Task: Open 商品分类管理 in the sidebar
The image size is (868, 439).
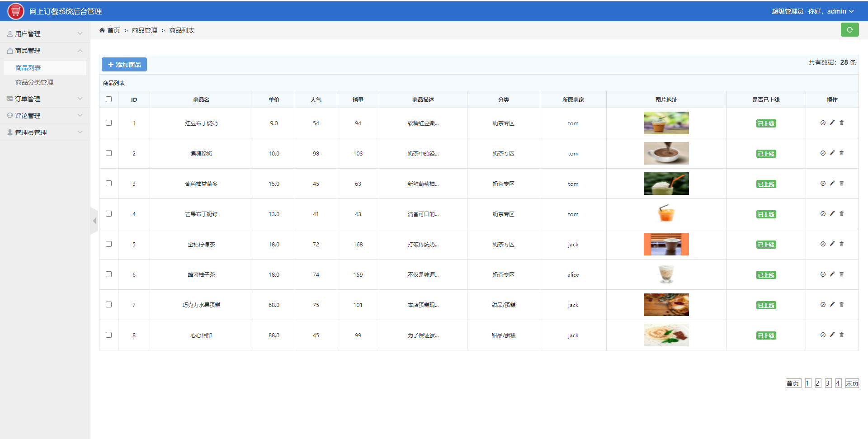Action: point(34,82)
